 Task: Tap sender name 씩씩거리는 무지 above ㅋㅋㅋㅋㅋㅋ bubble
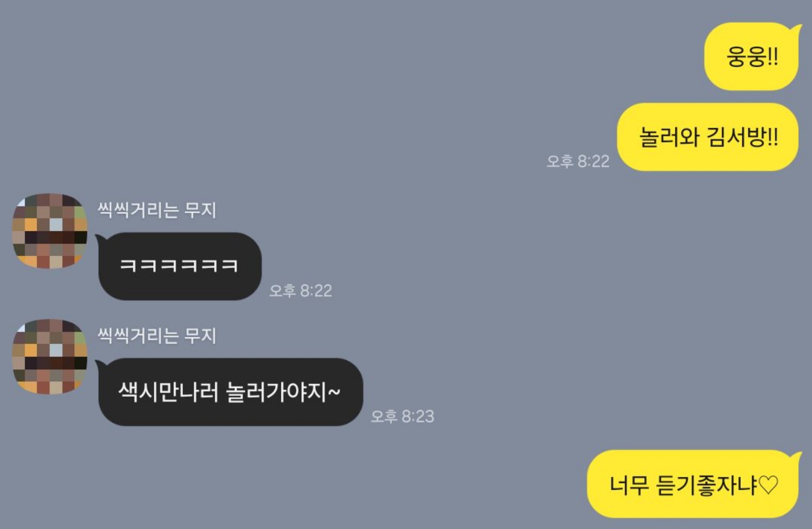[x=157, y=210]
